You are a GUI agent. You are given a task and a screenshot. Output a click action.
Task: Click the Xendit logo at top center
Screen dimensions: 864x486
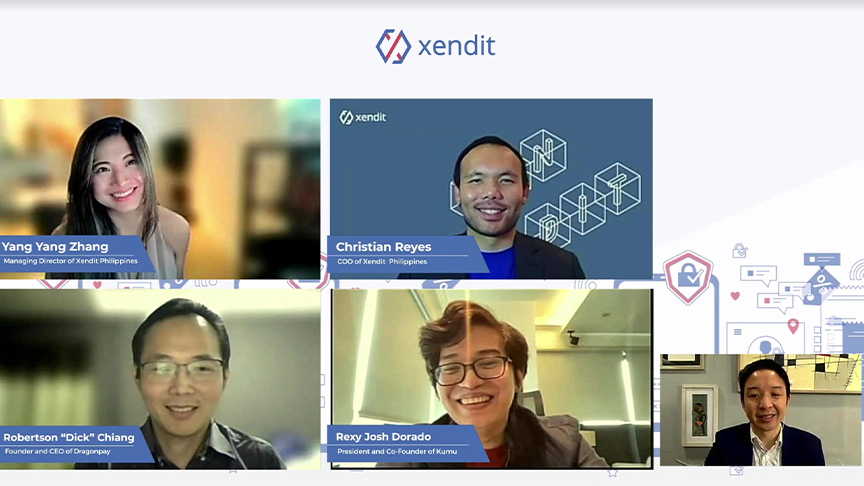click(435, 46)
